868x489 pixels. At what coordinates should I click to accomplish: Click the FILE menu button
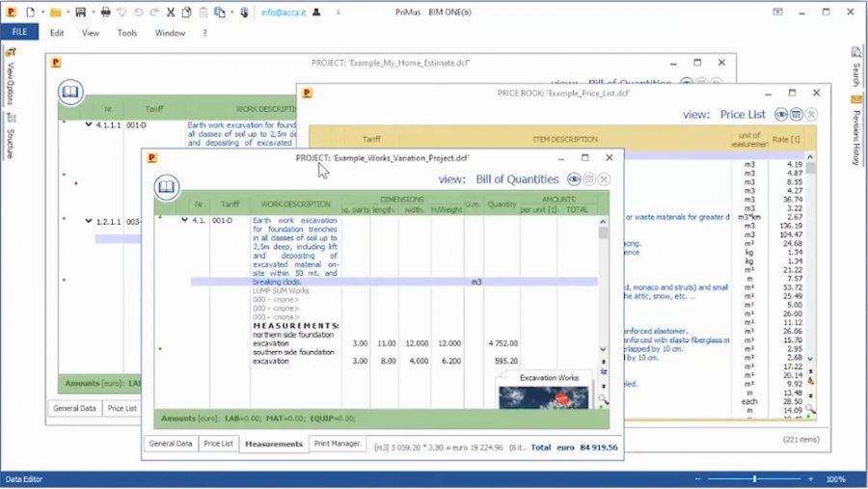pyautogui.click(x=19, y=32)
